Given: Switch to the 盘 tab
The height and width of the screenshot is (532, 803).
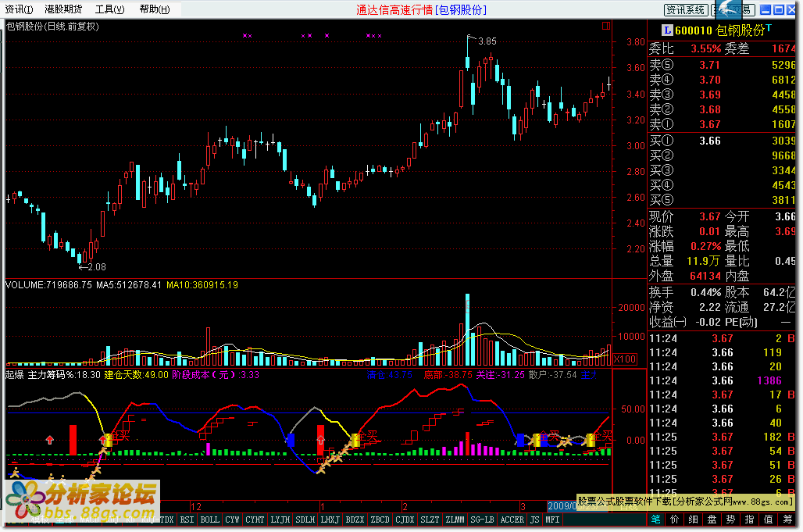Looking at the screenshot, I should pos(712,520).
